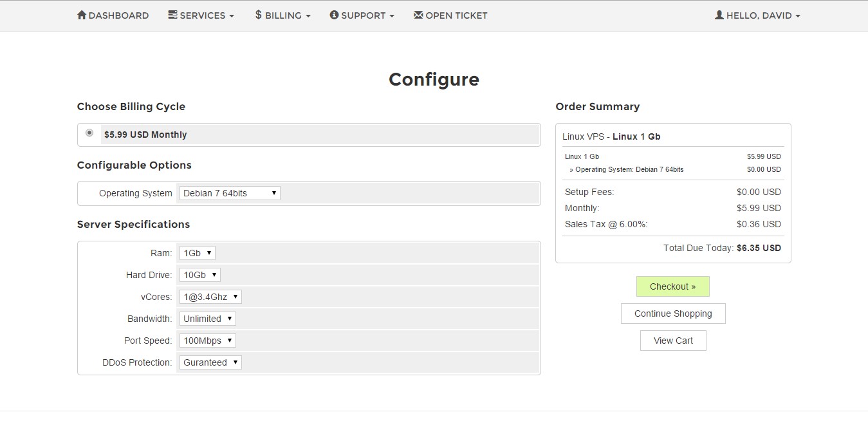Open the vCores selection dropdown

(x=210, y=297)
